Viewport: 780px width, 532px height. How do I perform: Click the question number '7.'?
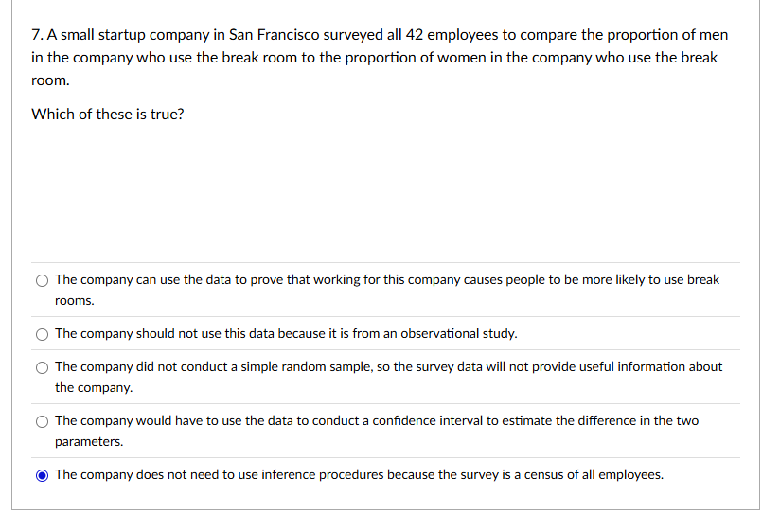(x=37, y=35)
